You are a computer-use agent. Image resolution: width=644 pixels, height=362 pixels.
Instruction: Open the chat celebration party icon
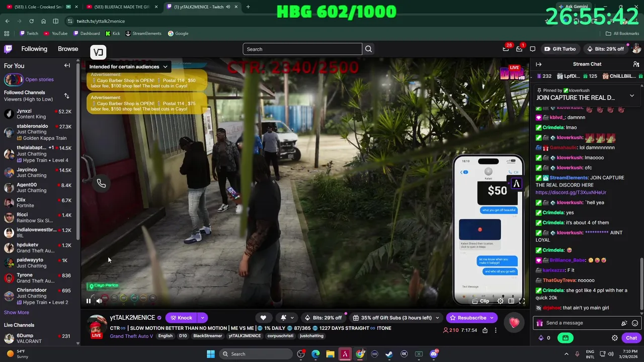pos(624,323)
